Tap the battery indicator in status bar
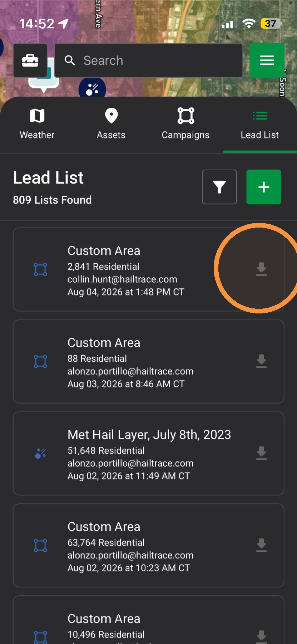Image resolution: width=297 pixels, height=644 pixels. [271, 24]
